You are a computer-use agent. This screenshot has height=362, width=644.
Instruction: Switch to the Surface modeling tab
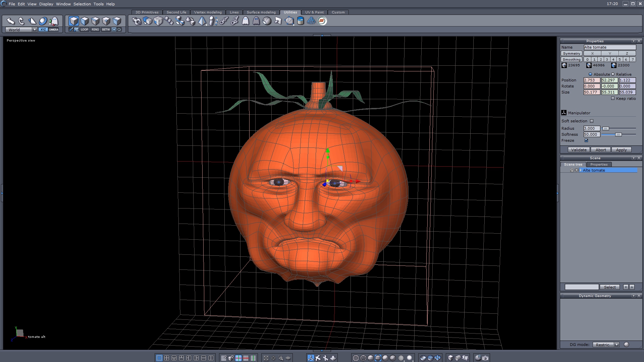pos(261,12)
